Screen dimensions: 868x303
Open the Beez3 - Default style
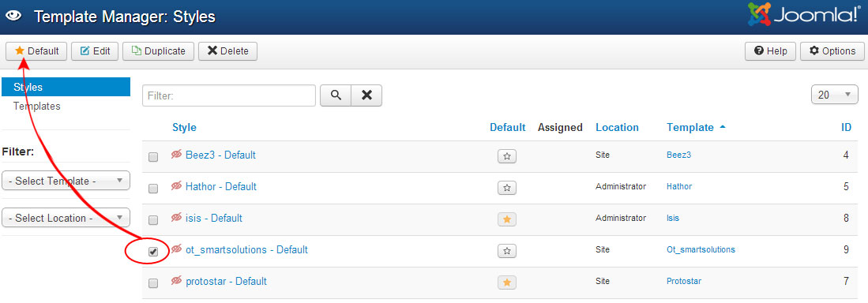tap(220, 155)
